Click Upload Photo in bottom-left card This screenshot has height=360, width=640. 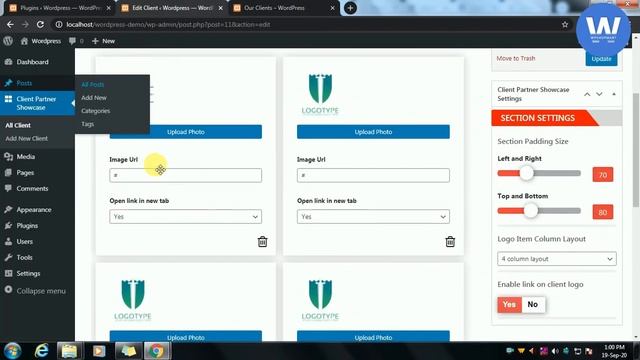186,337
